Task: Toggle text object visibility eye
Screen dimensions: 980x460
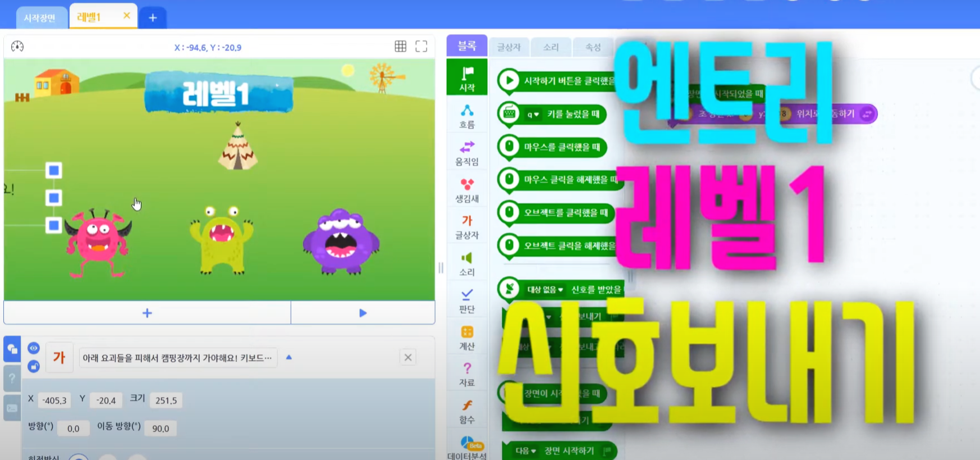Action: (34, 348)
